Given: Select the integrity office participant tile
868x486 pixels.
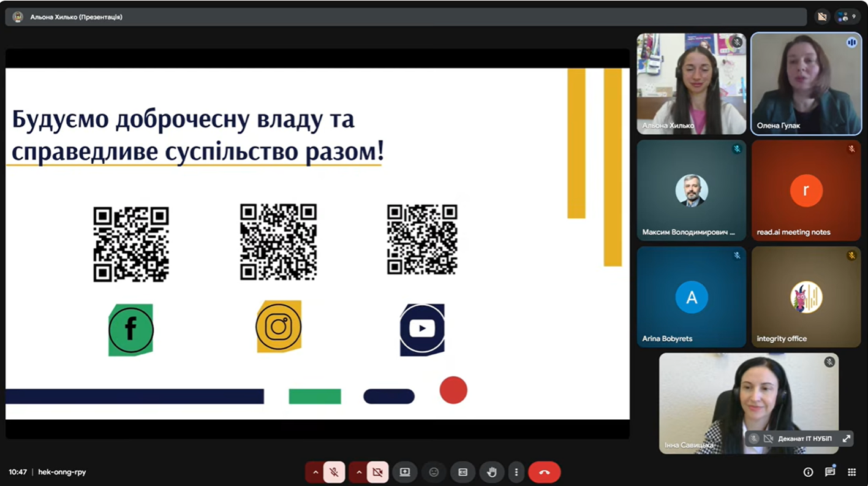Looking at the screenshot, I should 806,297.
